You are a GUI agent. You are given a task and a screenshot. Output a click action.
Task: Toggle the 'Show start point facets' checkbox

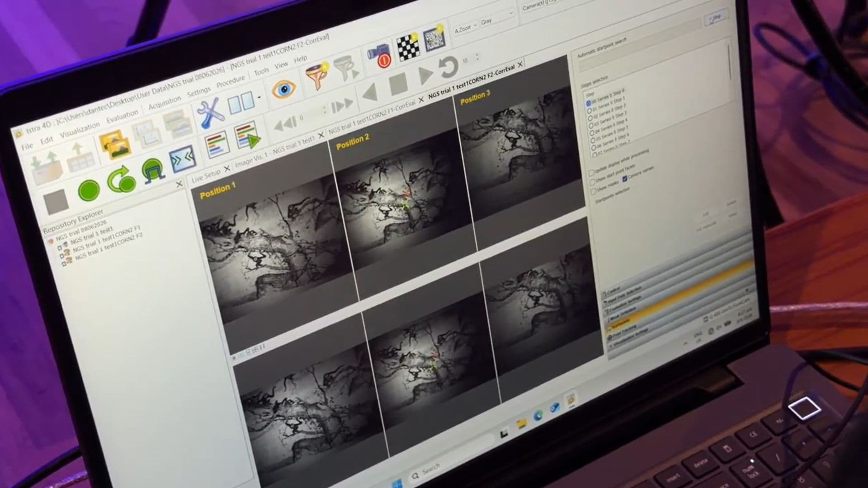(592, 182)
